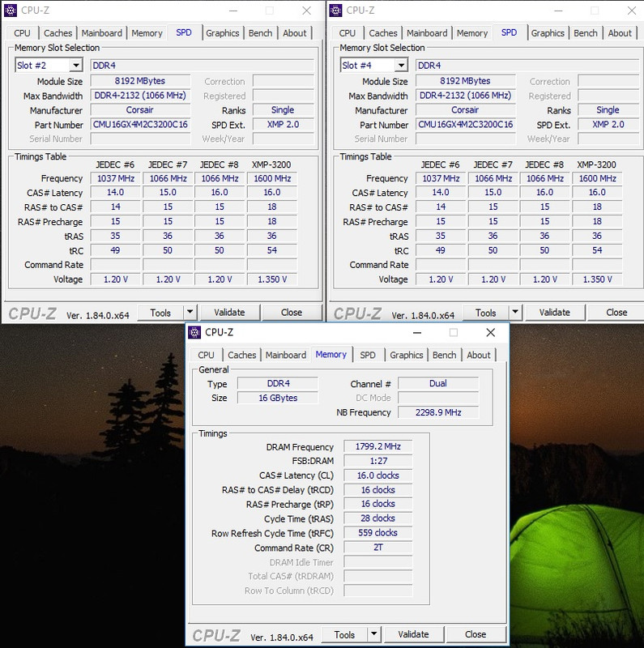This screenshot has width=644, height=648.
Task: Click the DRAM Frequency 1799.2 MHz field
Action: click(x=377, y=446)
